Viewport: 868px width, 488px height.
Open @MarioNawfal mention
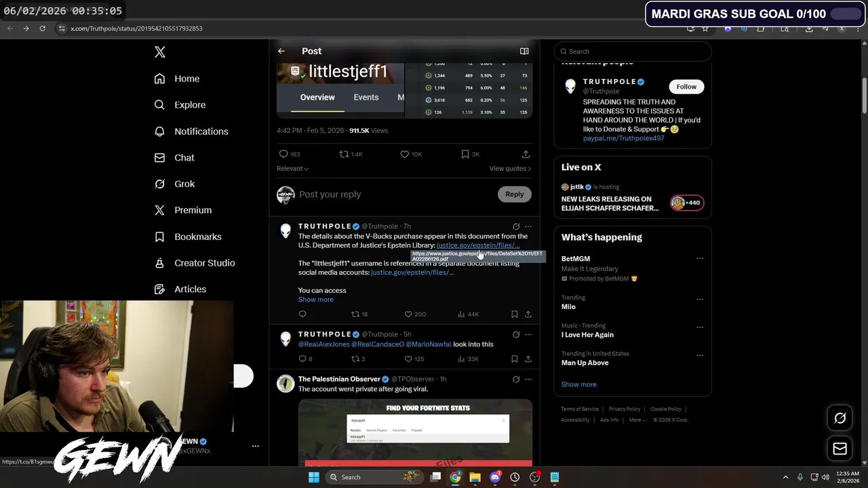[429, 344]
